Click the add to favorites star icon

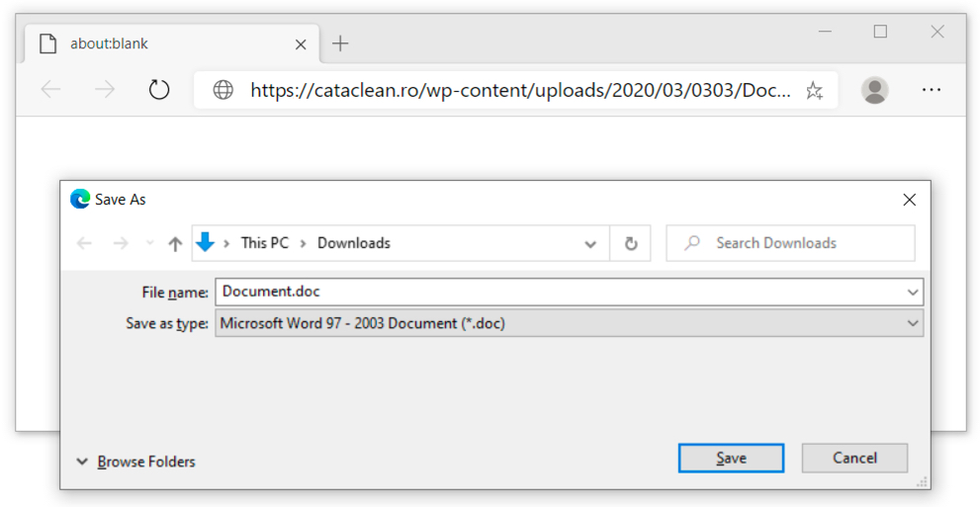tap(814, 91)
